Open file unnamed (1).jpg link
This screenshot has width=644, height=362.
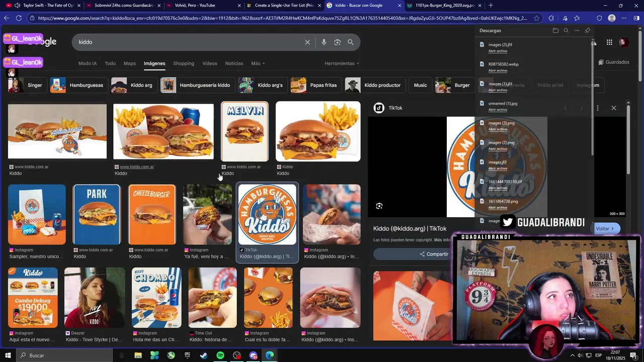[498, 110]
